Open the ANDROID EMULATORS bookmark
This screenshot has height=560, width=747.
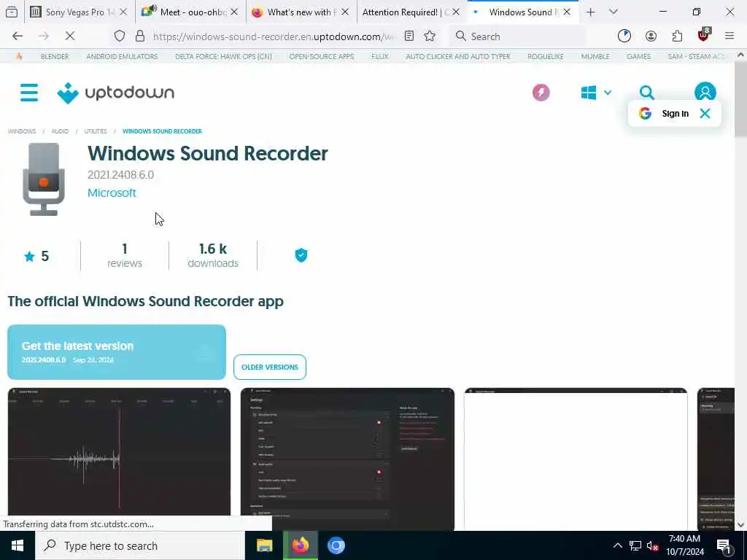(x=122, y=56)
